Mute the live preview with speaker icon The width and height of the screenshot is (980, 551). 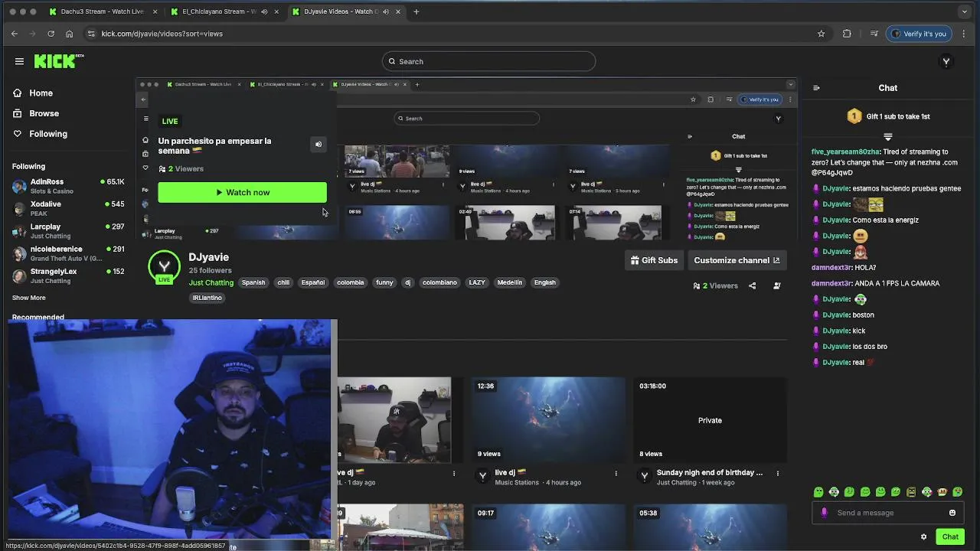[318, 144]
